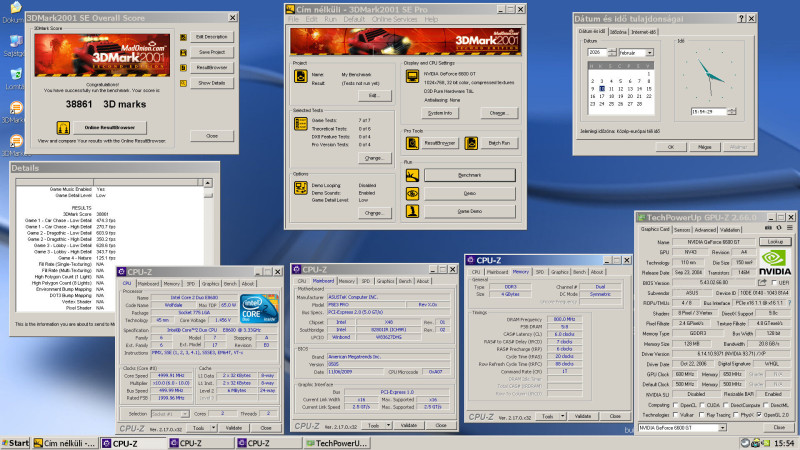
Task: Click the Demo eye icon
Action: (x=413, y=193)
